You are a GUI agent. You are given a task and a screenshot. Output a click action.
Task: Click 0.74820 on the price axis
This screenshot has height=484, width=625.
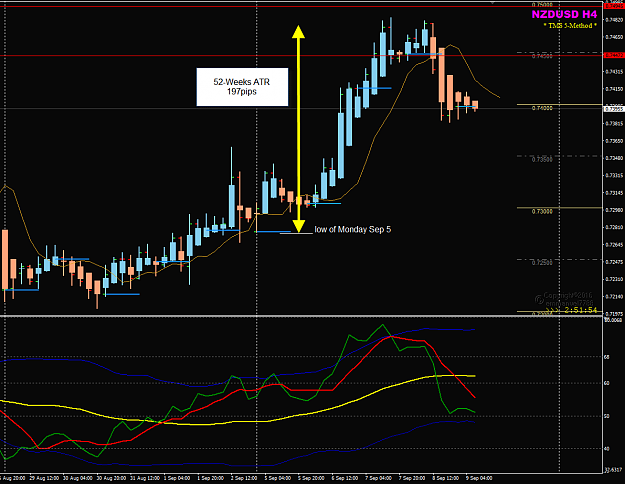click(614, 20)
